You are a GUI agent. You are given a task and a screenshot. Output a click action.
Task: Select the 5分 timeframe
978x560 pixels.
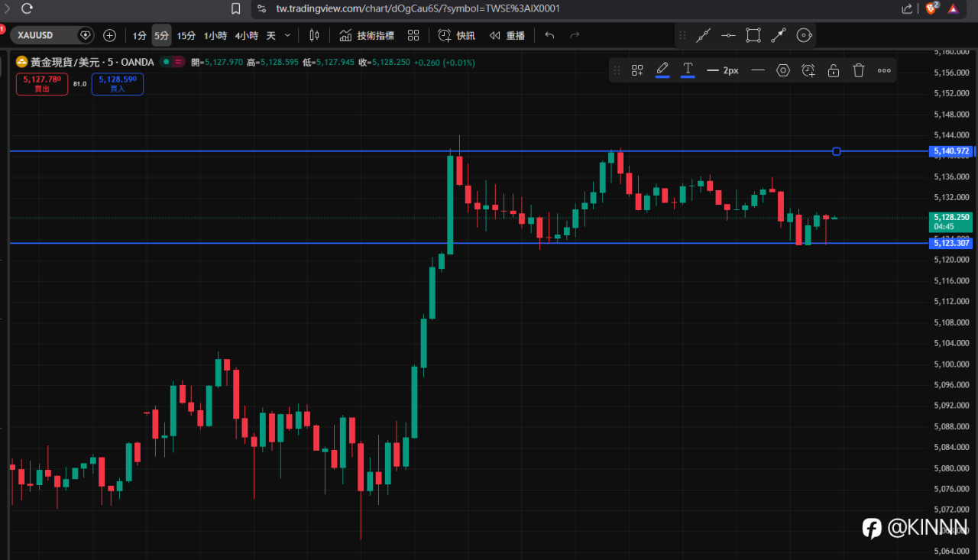(161, 35)
